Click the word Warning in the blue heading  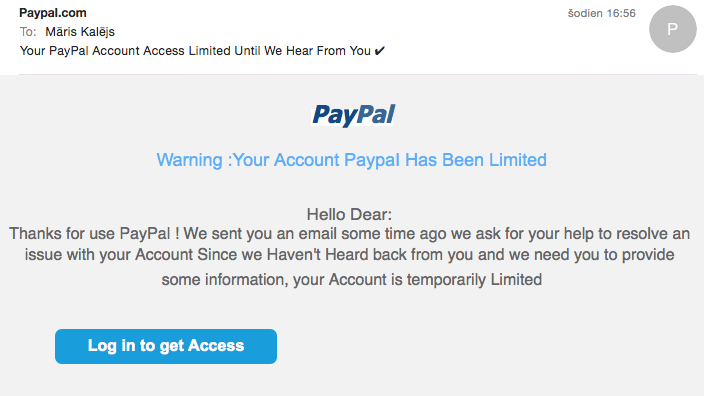point(189,160)
